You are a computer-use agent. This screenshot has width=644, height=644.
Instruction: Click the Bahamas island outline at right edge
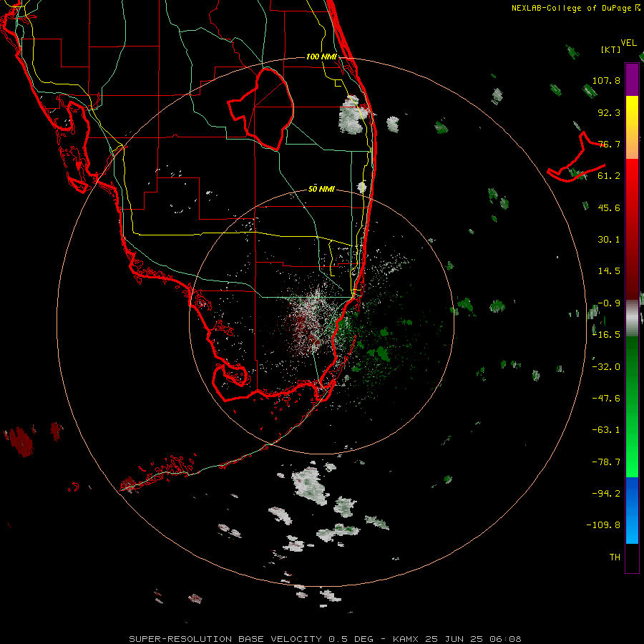tap(576, 157)
